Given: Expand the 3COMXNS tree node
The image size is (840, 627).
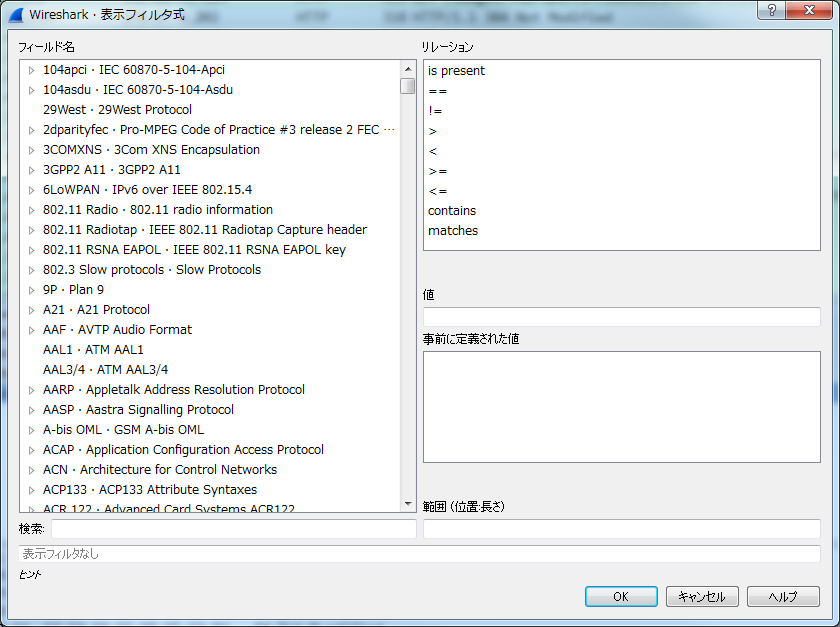Looking at the screenshot, I should point(32,150).
